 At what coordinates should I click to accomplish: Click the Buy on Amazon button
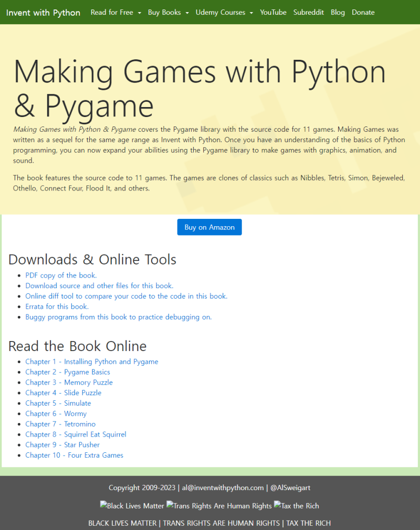[x=209, y=227]
